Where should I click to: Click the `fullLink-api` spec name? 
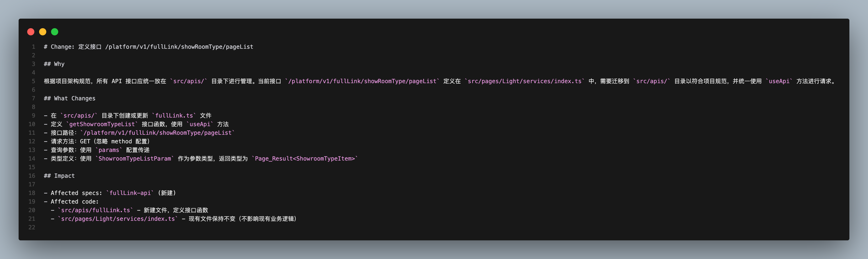(130, 193)
